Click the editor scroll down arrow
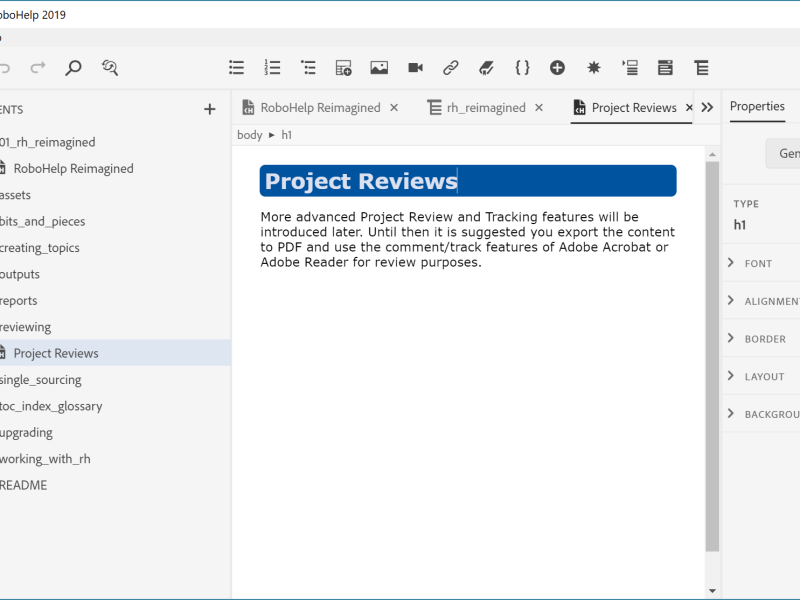The image size is (800, 600). click(x=712, y=591)
